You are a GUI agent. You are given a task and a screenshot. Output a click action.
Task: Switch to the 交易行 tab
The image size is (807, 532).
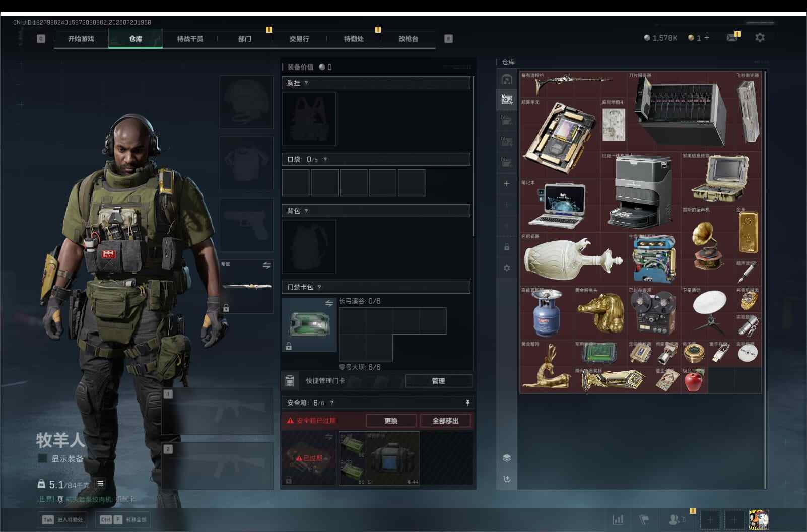(299, 39)
